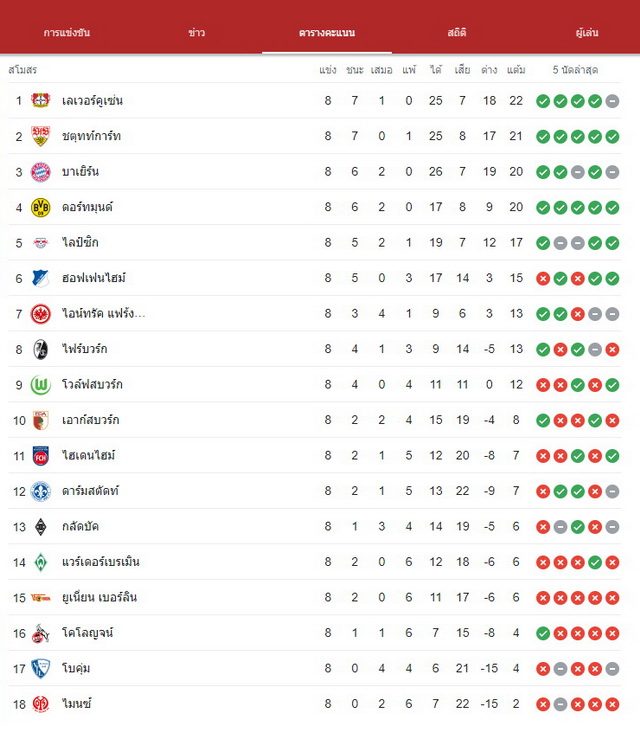Click the Bayern Munich club crest

point(41,172)
